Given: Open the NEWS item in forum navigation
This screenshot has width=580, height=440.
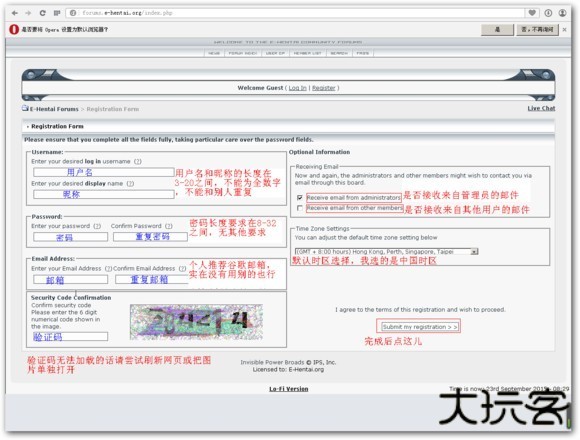Looking at the screenshot, I should click(x=214, y=53).
